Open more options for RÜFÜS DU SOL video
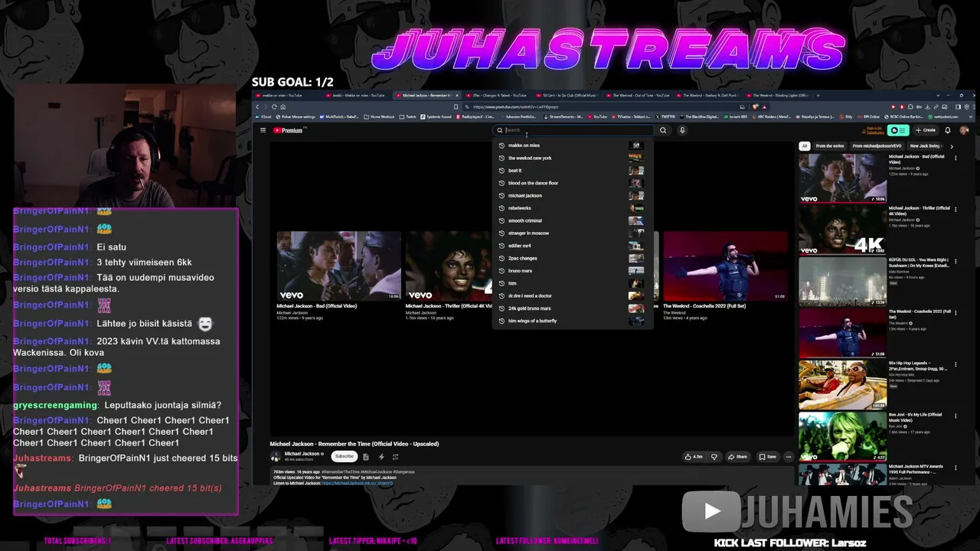The image size is (980, 551). tap(954, 262)
